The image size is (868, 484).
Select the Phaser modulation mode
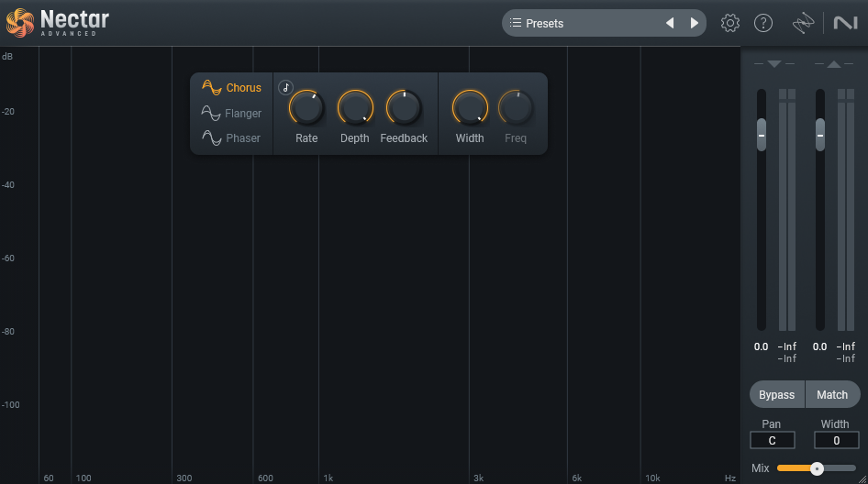(x=231, y=137)
